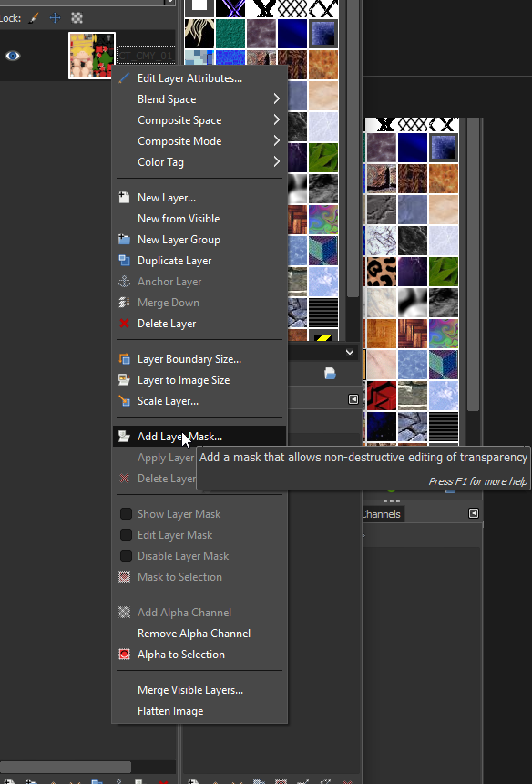Click the Merge Down entry
532x784 pixels.
pos(199,303)
